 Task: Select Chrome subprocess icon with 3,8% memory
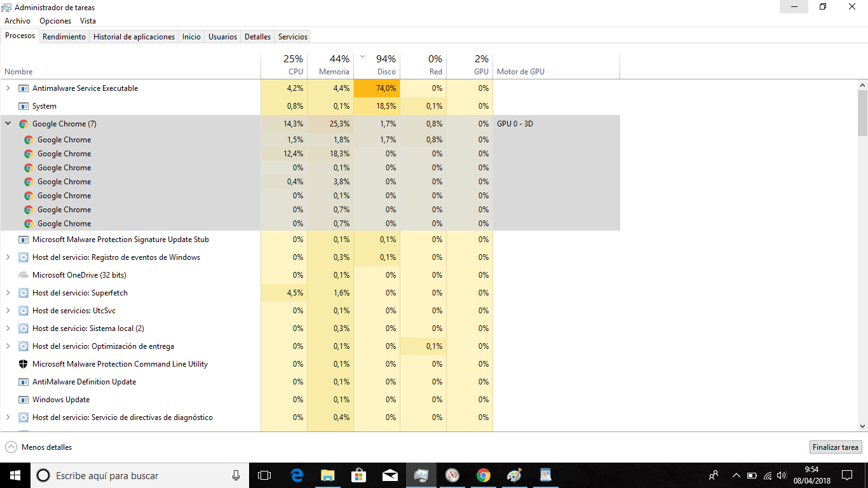click(29, 182)
